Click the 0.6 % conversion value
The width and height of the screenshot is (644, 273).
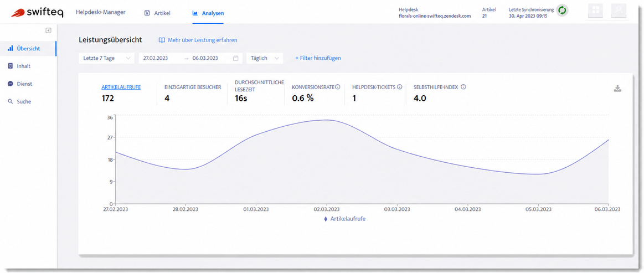(303, 98)
